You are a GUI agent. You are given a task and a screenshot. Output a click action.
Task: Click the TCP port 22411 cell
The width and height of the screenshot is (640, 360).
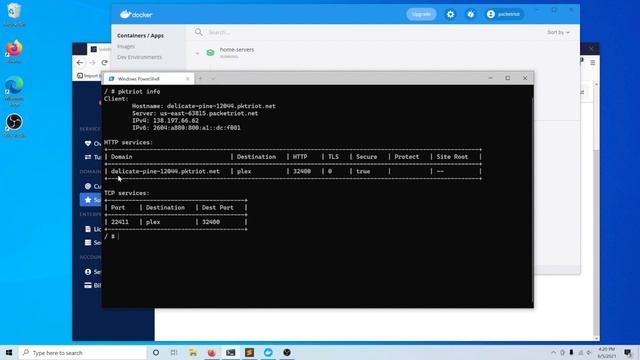pyautogui.click(x=120, y=222)
